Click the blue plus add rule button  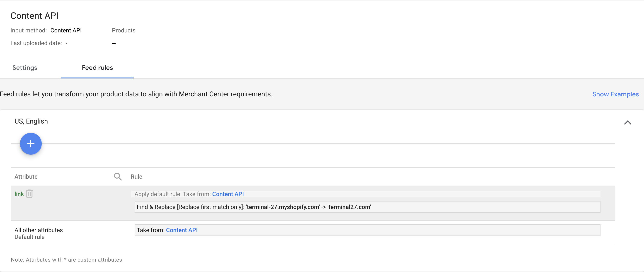point(31,143)
